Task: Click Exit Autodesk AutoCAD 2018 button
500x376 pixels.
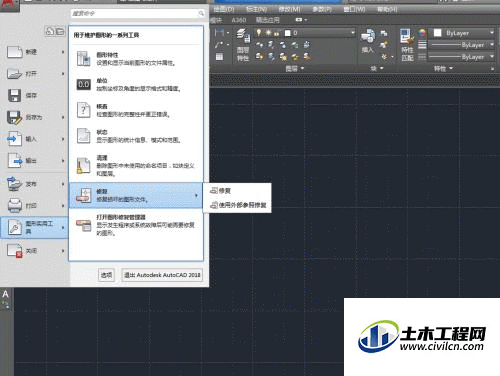Action: click(x=162, y=275)
